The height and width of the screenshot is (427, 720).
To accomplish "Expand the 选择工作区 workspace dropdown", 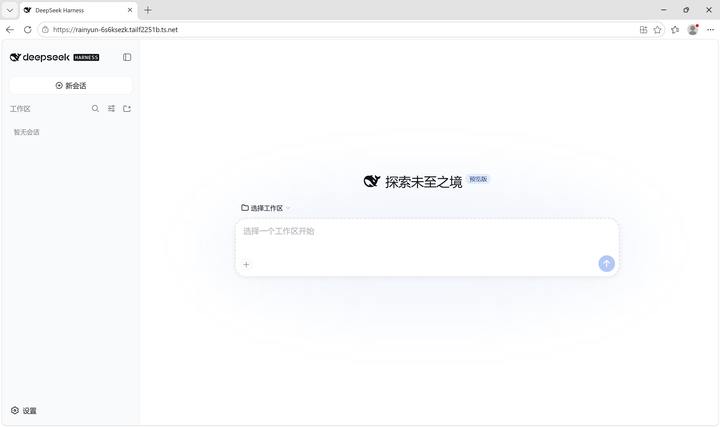I will [x=266, y=208].
